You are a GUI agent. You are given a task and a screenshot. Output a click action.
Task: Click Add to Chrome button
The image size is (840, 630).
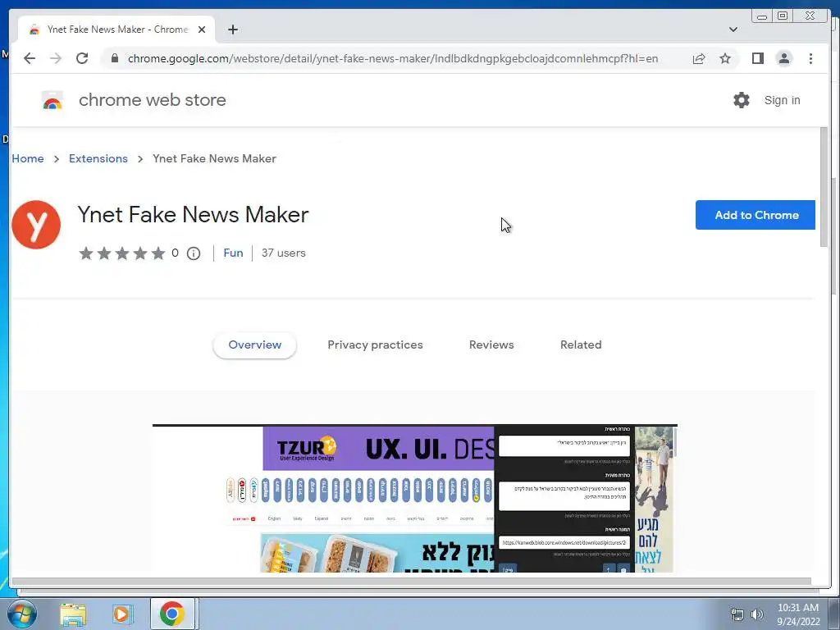[x=756, y=215]
